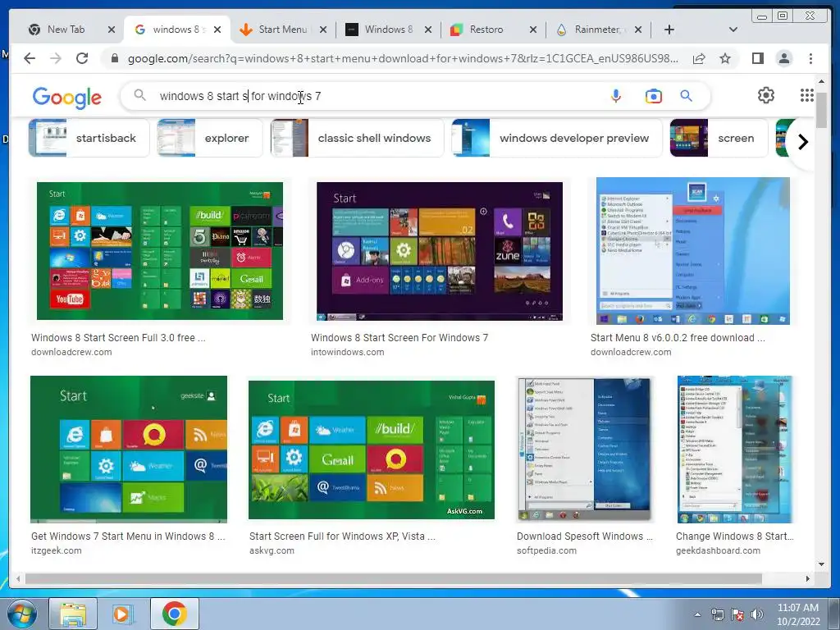Open Download Spesoft Windows image

(x=585, y=450)
